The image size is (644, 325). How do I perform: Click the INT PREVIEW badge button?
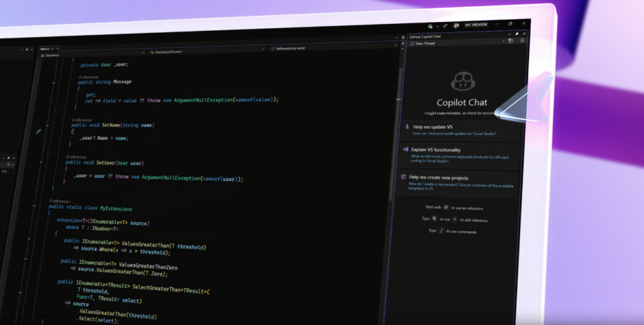tap(476, 25)
